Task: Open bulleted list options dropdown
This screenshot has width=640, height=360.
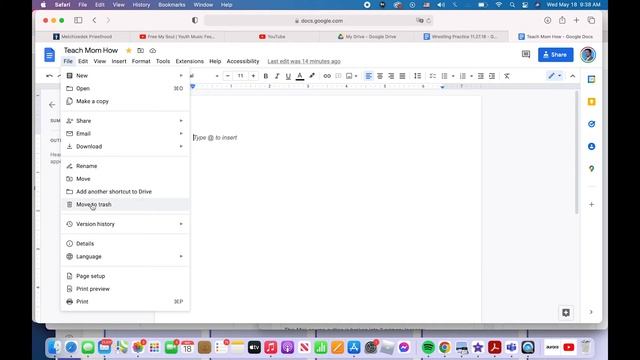Action: point(453,76)
